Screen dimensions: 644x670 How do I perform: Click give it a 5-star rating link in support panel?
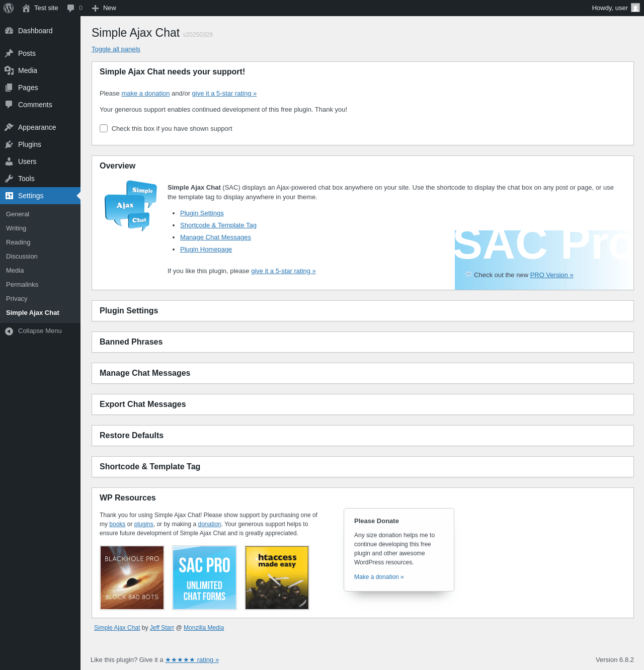pyautogui.click(x=224, y=94)
